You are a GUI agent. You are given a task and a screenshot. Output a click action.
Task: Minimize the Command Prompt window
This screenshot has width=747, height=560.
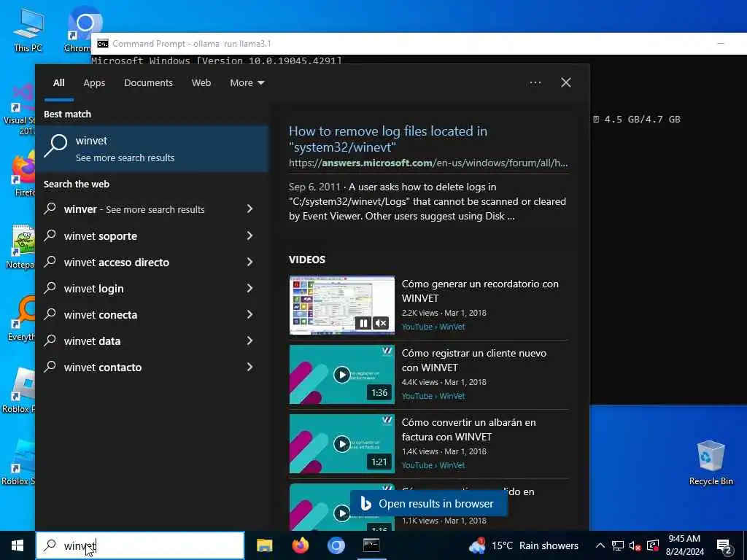[x=721, y=43]
